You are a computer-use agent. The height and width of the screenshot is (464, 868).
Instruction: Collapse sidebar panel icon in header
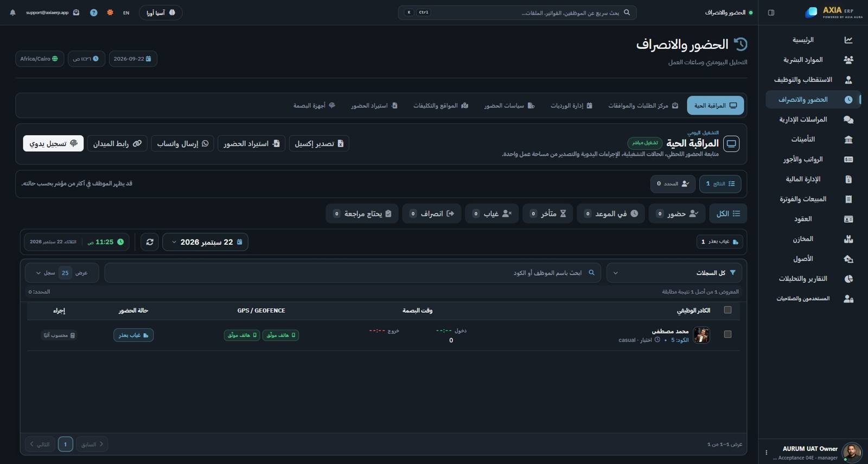(771, 12)
